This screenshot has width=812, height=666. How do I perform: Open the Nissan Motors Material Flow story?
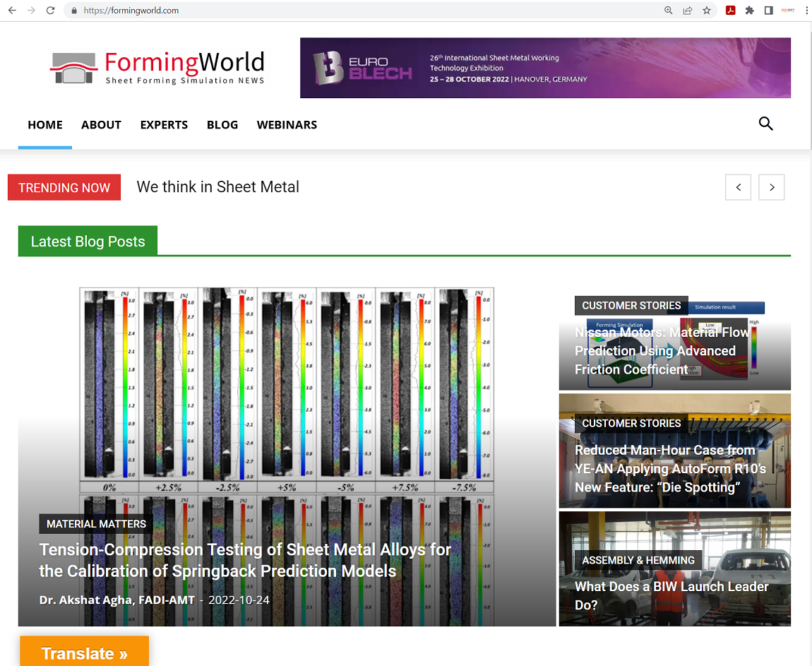pos(662,351)
